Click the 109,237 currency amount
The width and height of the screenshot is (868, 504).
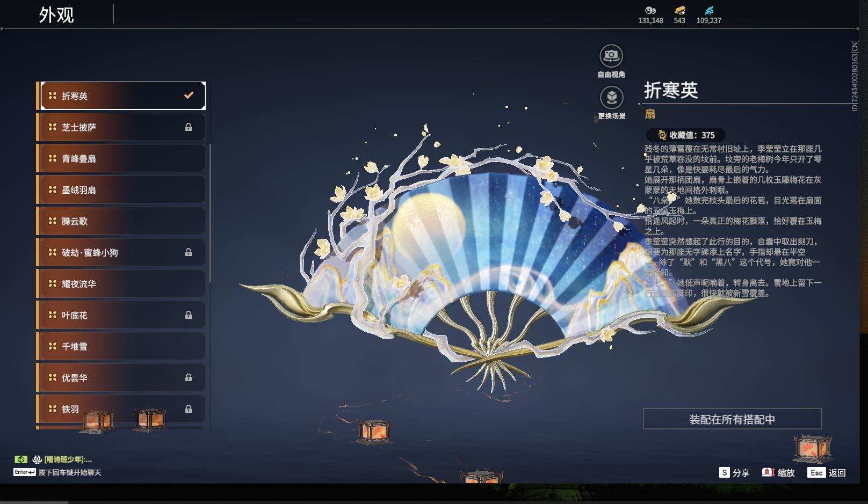tap(709, 20)
